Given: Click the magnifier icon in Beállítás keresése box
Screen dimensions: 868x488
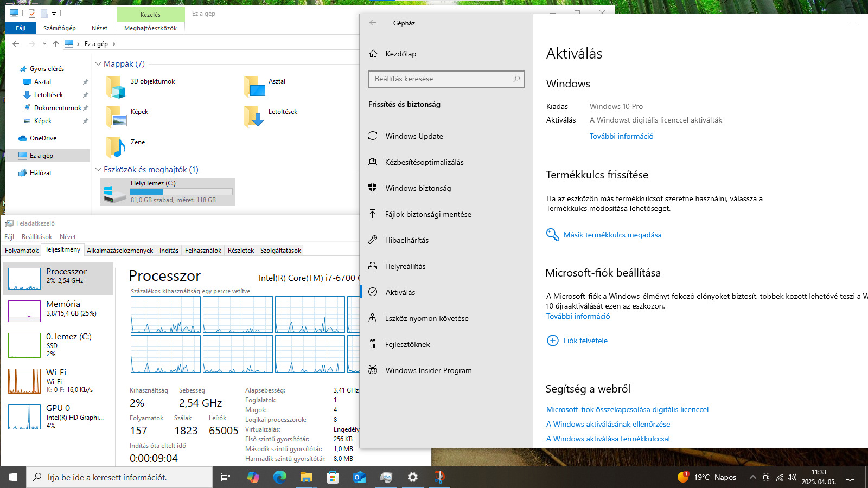Looking at the screenshot, I should coord(516,79).
